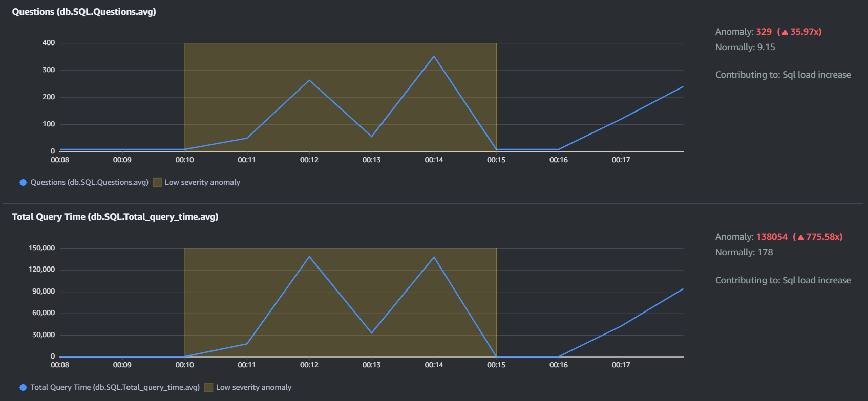Click Contributing to text in Total Query Time panel
868x401 pixels.
783,280
